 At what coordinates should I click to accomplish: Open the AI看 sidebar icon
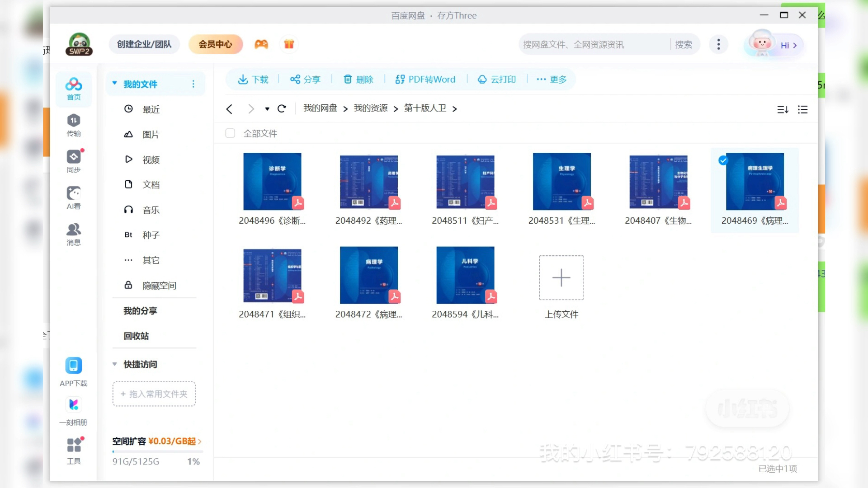(74, 197)
